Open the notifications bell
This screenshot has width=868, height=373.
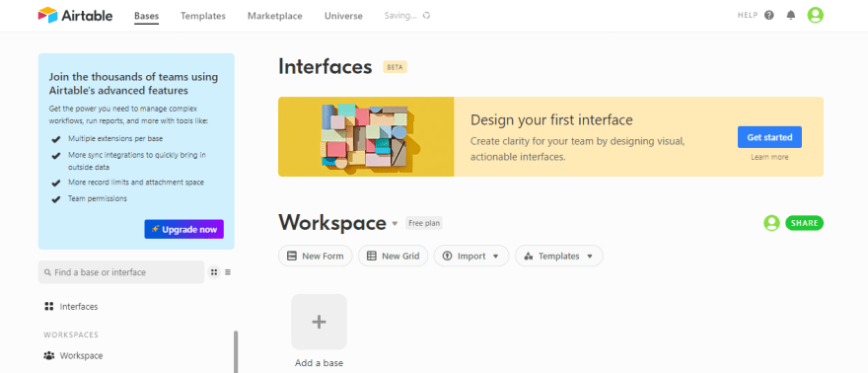coord(791,16)
